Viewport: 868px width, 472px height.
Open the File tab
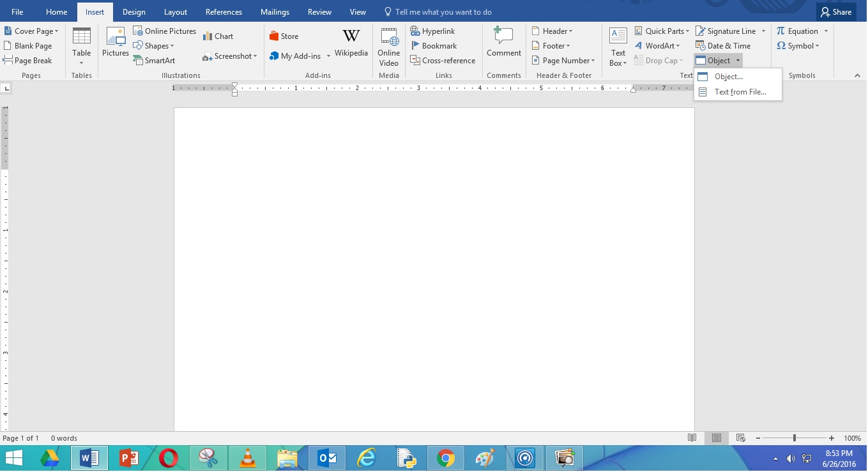pos(17,12)
